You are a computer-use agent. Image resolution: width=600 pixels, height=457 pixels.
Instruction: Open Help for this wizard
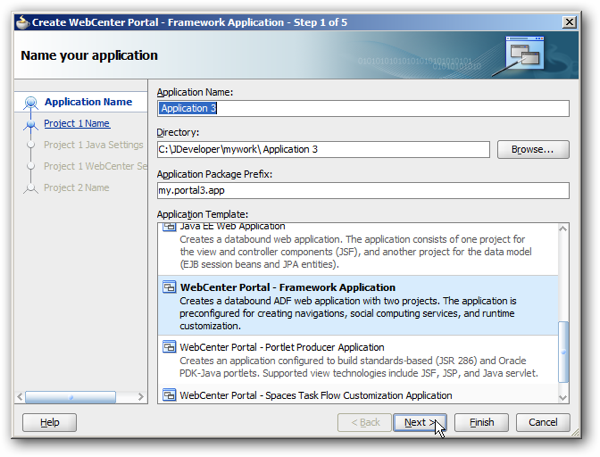tap(49, 422)
